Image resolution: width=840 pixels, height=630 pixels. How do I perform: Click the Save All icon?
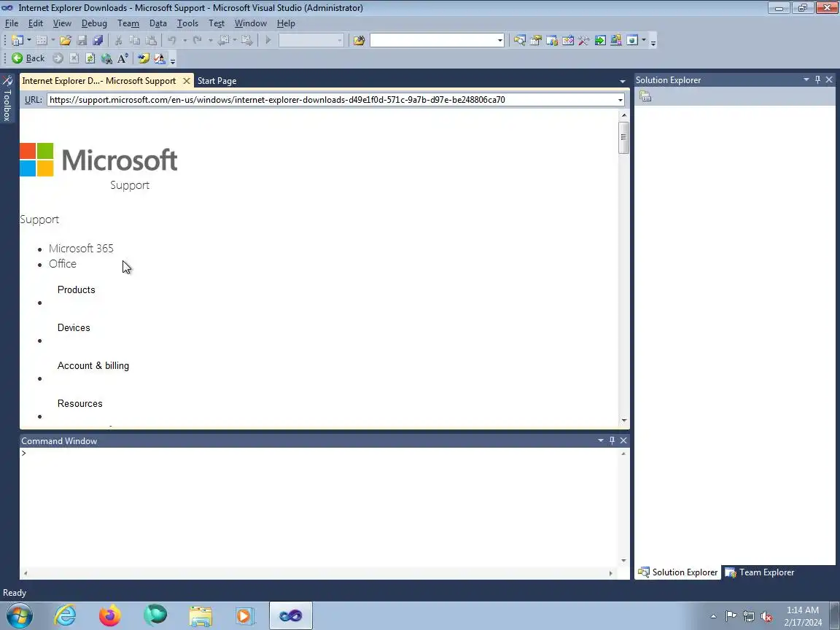point(98,40)
